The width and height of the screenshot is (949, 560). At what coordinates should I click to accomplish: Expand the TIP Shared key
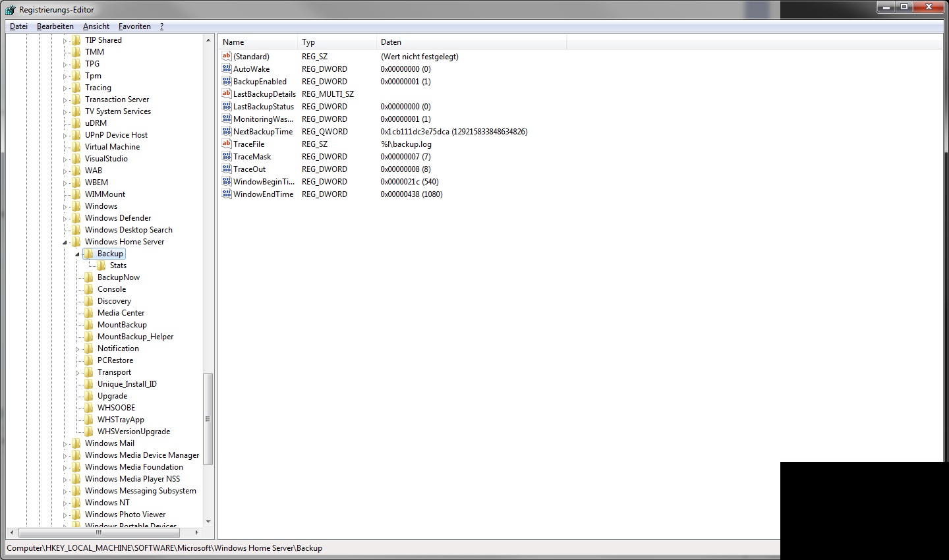[x=65, y=41]
